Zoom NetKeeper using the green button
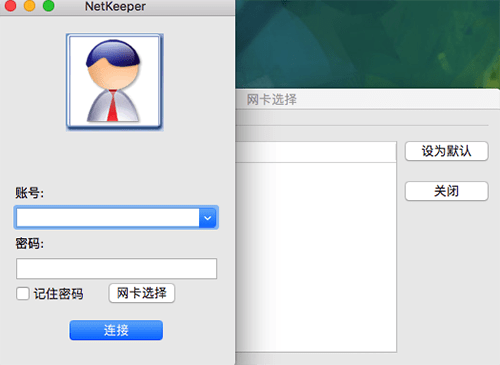 pos(49,6)
